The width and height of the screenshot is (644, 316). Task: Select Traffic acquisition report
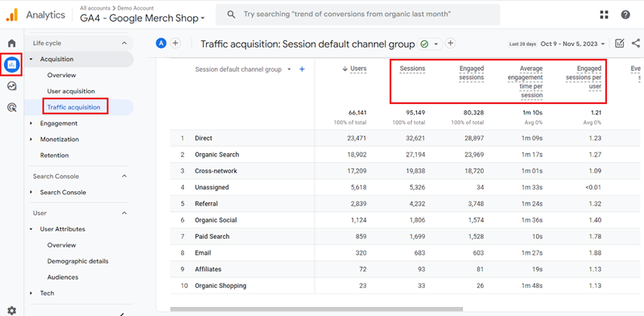tap(73, 107)
